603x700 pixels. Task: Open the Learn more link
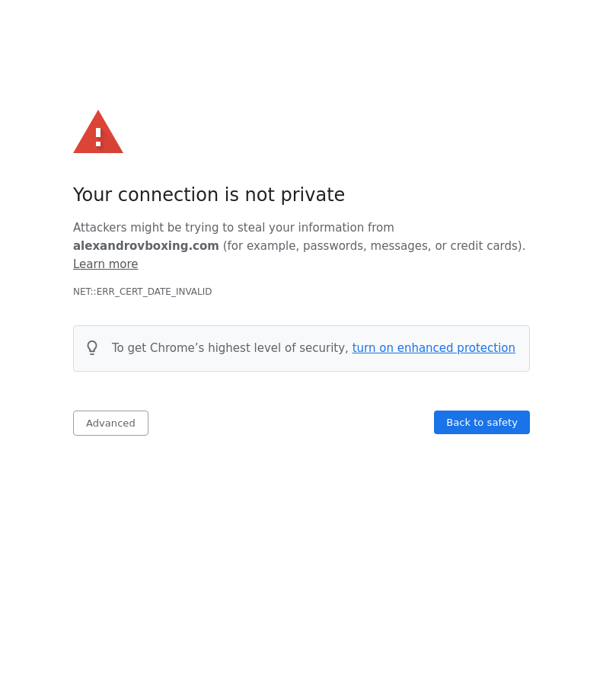point(105,264)
